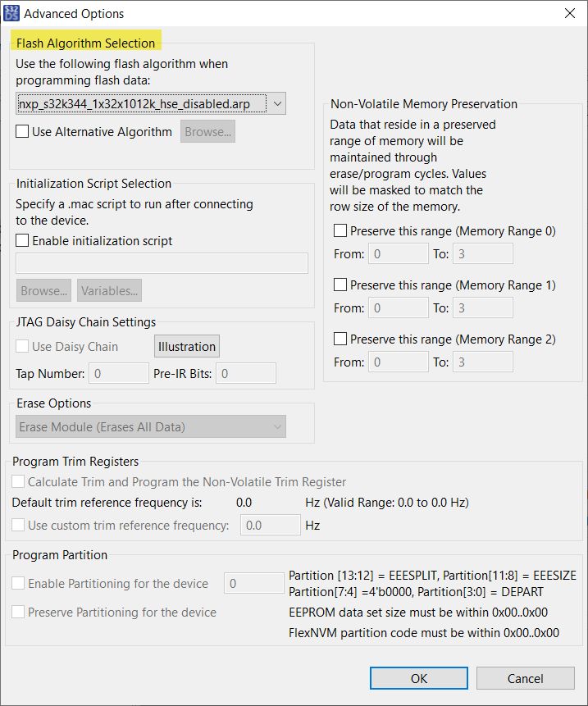The width and height of the screenshot is (588, 706).
Task: Enable Preserve this range for Memory Range 0
Action: [x=340, y=230]
